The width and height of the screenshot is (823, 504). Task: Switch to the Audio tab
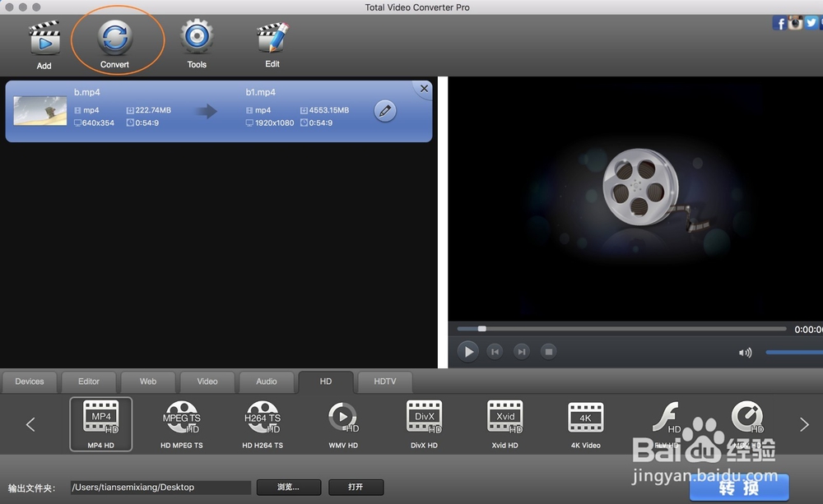coord(267,381)
